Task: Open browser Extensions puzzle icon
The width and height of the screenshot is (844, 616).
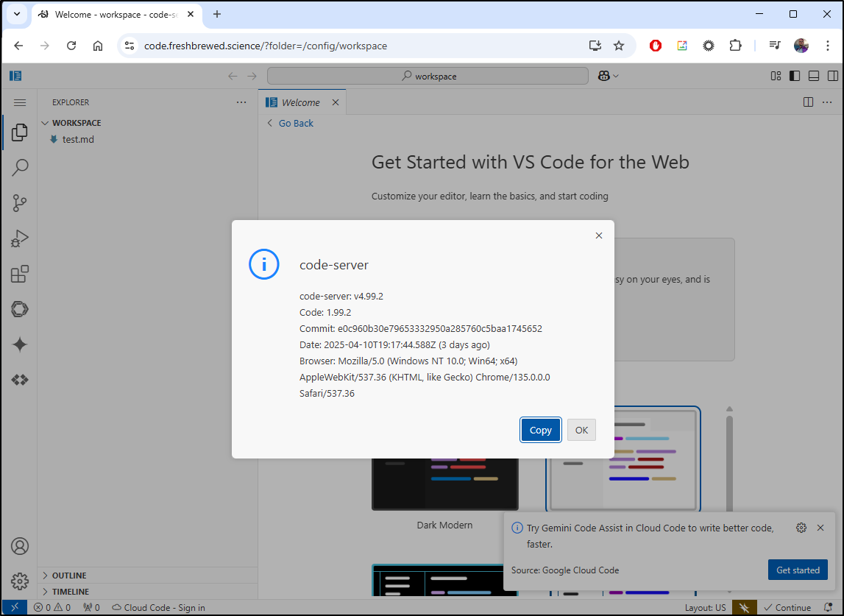Action: pyautogui.click(x=735, y=46)
